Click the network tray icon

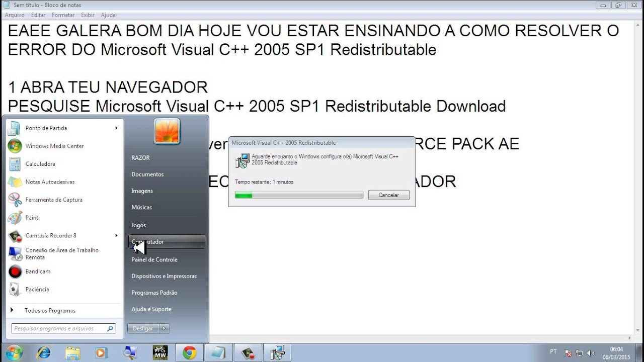[579, 353]
